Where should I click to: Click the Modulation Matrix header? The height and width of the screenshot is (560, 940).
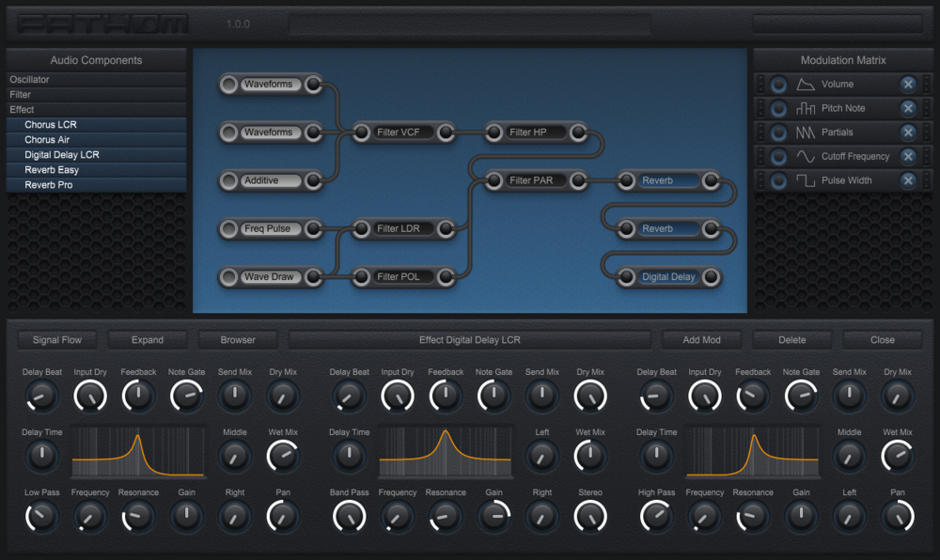pyautogui.click(x=843, y=60)
